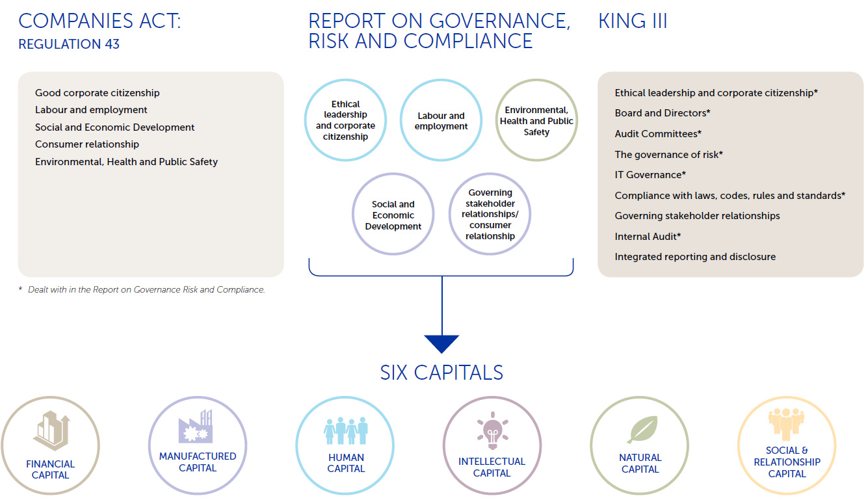
Task: Click the Human Capital people icon
Action: point(346,430)
